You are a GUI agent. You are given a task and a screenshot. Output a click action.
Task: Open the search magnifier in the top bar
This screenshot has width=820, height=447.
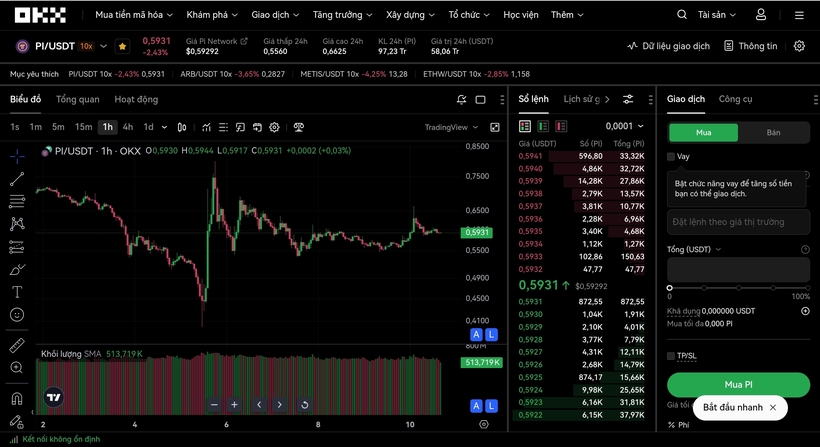click(x=681, y=15)
